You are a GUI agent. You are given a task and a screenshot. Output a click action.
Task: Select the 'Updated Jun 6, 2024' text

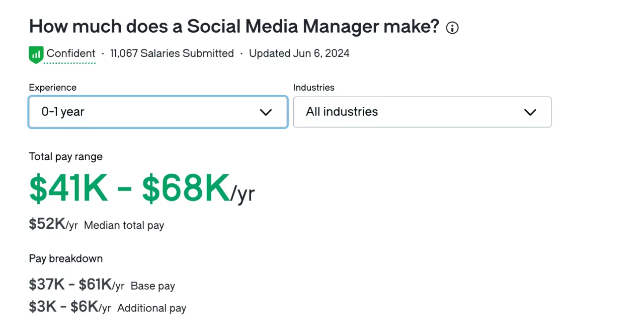coord(299,53)
